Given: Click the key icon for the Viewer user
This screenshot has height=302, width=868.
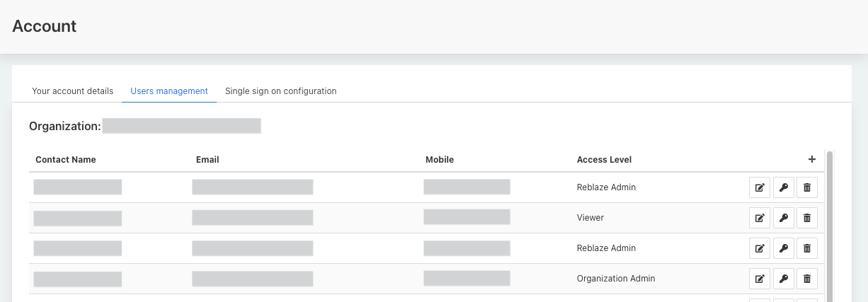Looking at the screenshot, I should tap(783, 218).
